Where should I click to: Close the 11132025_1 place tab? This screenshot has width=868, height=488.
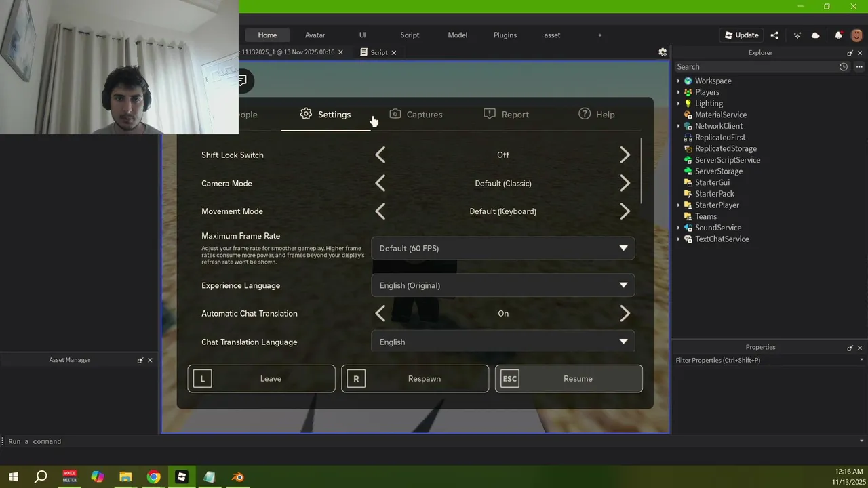point(340,52)
